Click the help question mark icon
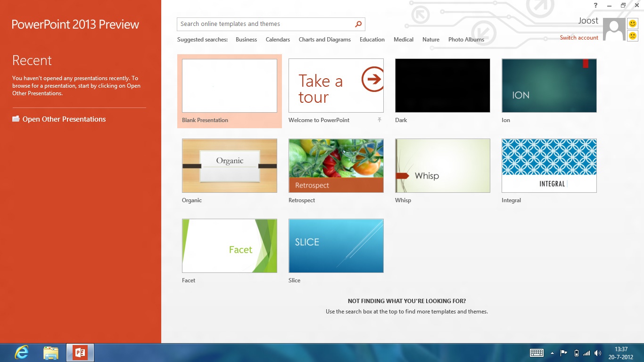644x362 pixels. pyautogui.click(x=596, y=5)
